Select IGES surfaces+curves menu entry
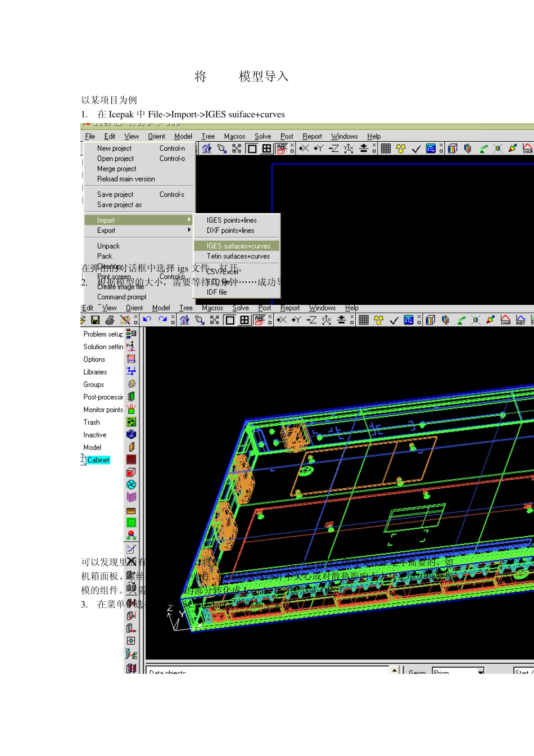This screenshot has width=534, height=756. point(238,246)
